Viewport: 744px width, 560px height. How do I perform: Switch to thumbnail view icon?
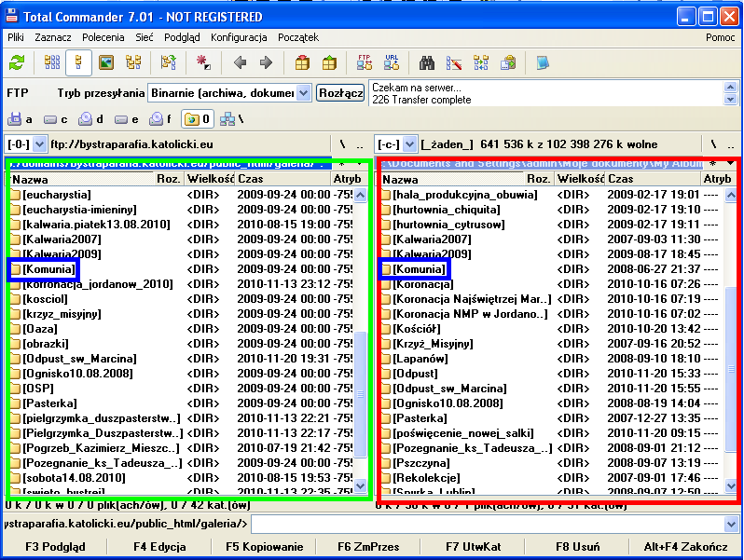(106, 62)
